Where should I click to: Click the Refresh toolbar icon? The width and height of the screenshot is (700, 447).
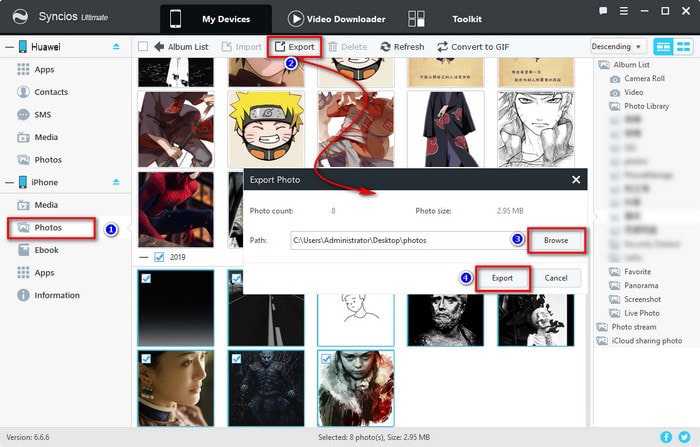pyautogui.click(x=402, y=47)
